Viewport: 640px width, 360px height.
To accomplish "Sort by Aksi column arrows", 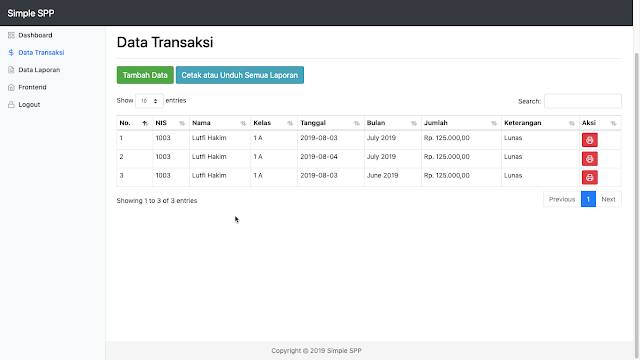I will pyautogui.click(x=613, y=123).
